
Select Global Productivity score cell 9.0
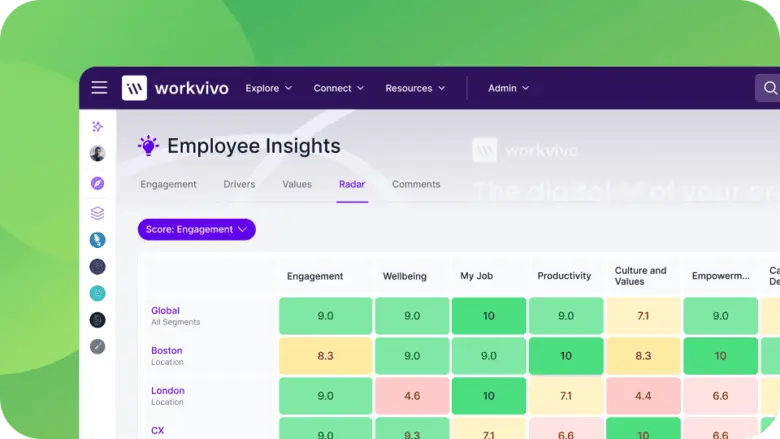click(566, 316)
